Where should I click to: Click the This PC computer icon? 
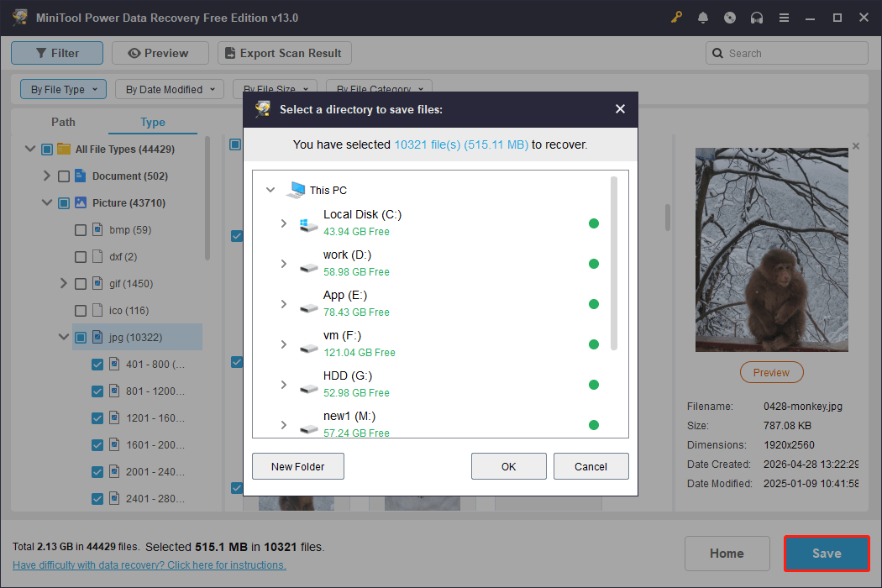coord(296,190)
